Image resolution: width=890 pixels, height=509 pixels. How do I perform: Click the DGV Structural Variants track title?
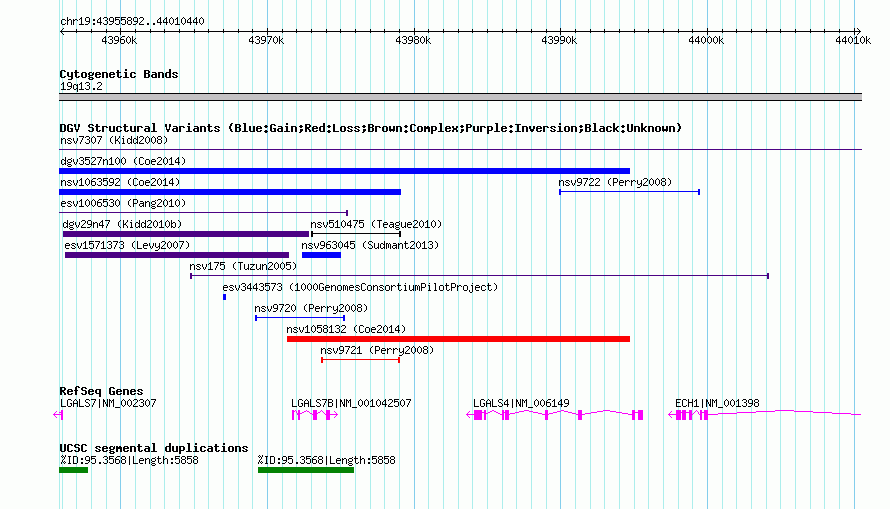coord(371,128)
